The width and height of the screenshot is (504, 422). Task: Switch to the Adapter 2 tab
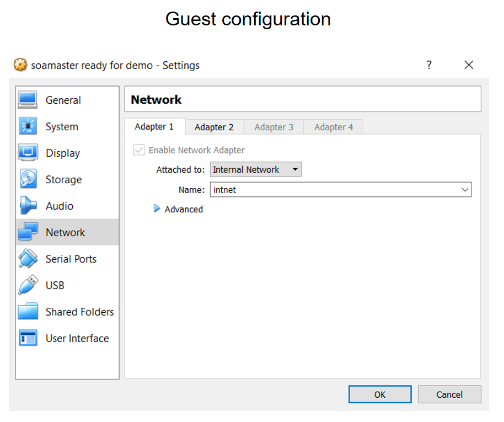click(214, 127)
